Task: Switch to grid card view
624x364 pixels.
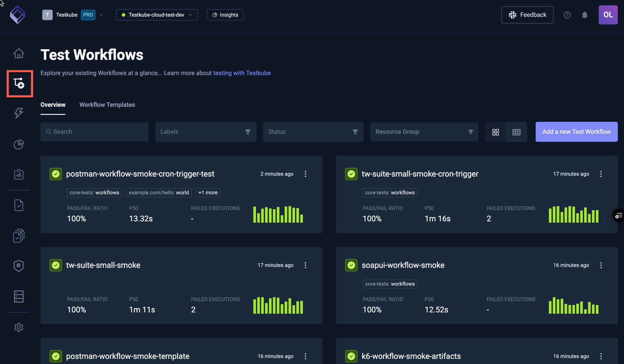Action: 495,132
